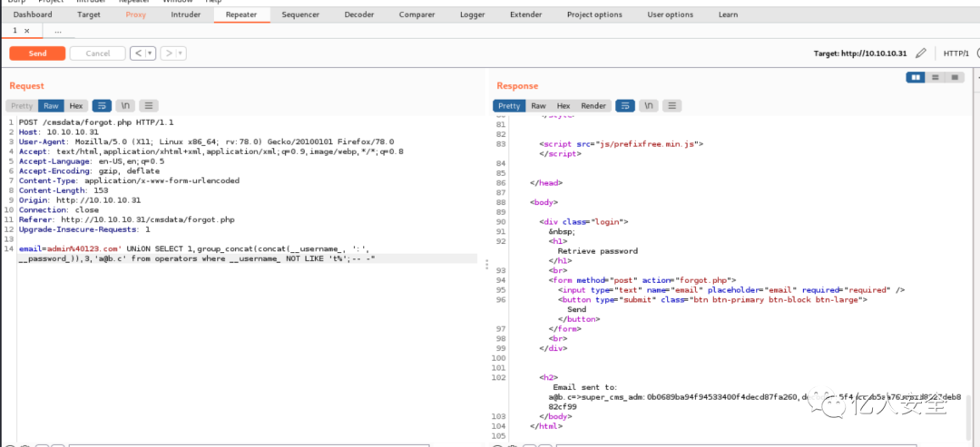The image size is (980, 447).
Task: Click the Content-Type header line
Action: tap(130, 180)
